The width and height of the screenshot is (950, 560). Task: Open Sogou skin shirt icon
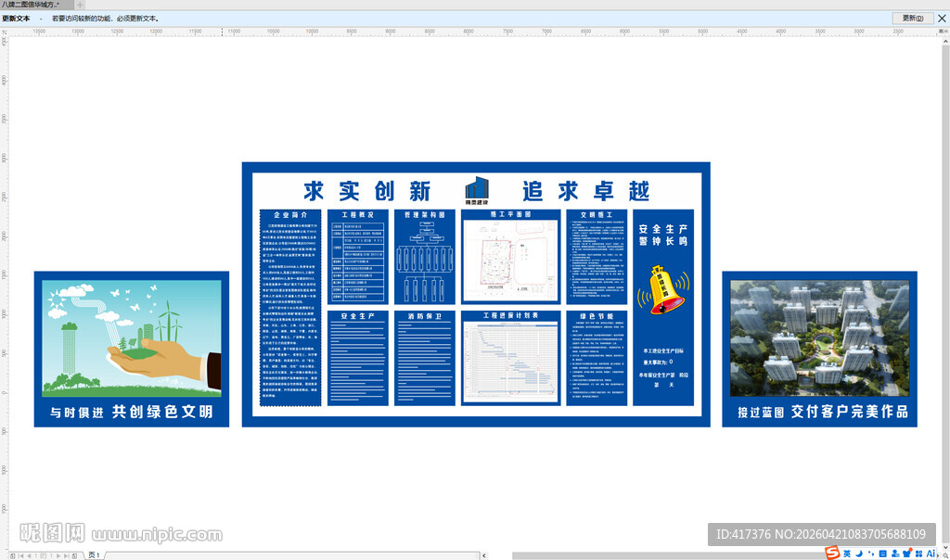click(x=907, y=554)
